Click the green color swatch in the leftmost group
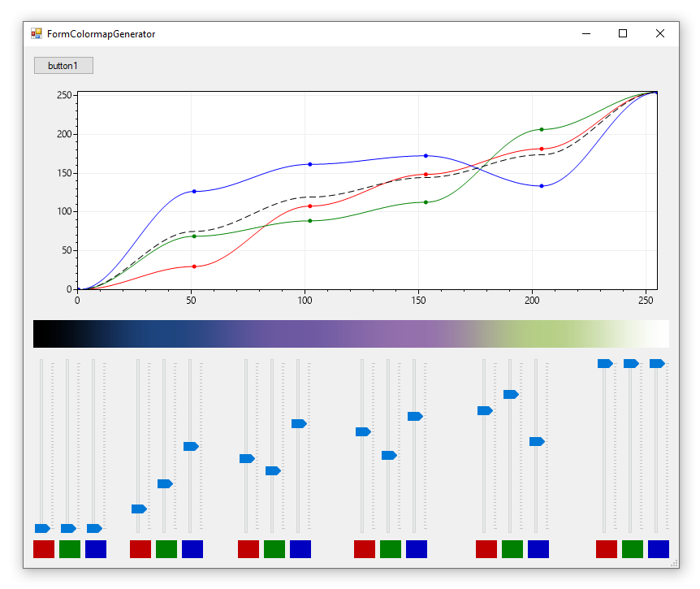This screenshot has height=589, width=700. tap(69, 549)
